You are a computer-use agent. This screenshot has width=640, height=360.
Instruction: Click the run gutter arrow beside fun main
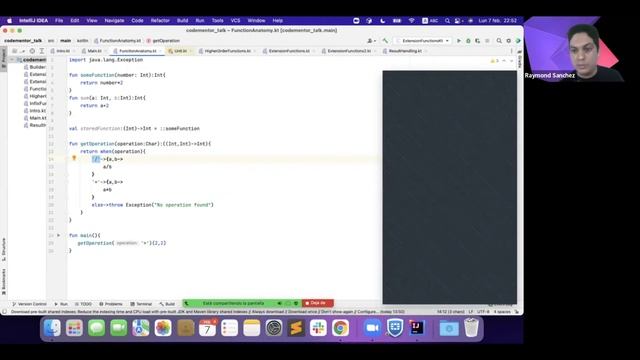click(58, 236)
